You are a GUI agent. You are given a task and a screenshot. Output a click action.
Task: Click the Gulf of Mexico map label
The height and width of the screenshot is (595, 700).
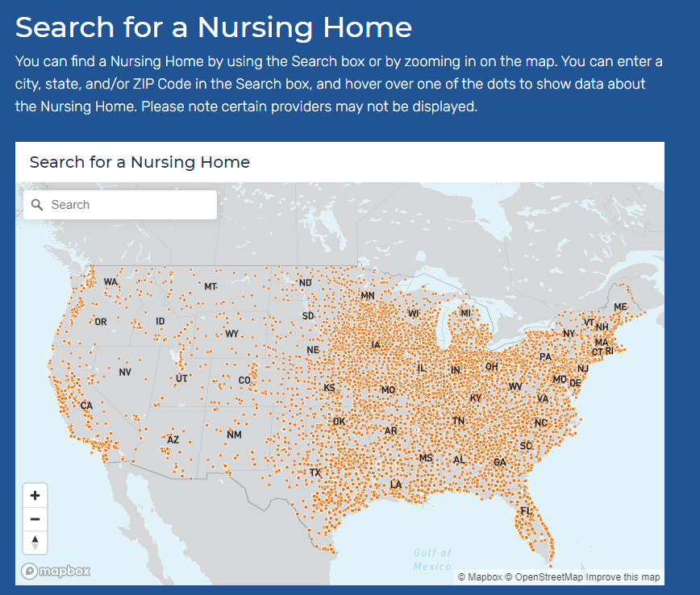[433, 560]
